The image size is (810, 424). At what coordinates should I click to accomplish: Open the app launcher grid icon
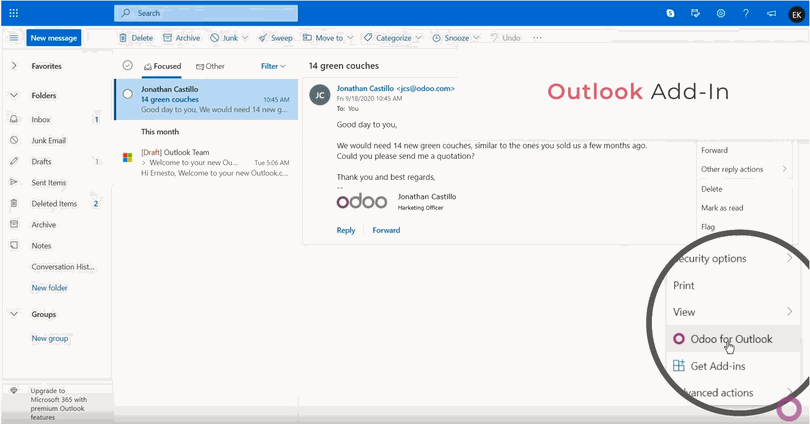(x=13, y=13)
